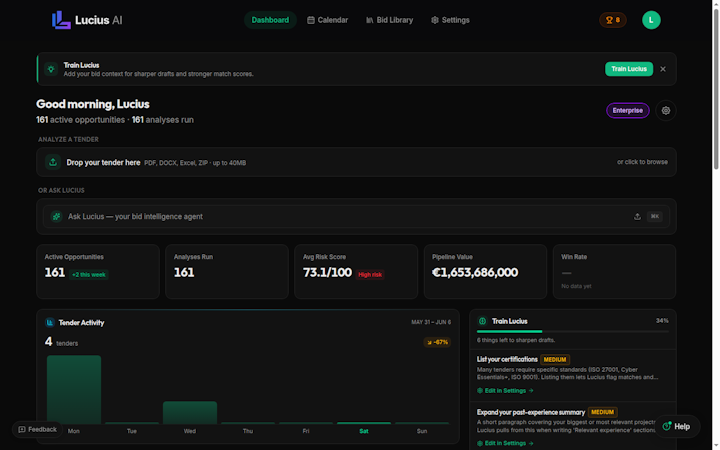Open the Help button
Viewport: 720px width, 450px height.
click(x=677, y=427)
